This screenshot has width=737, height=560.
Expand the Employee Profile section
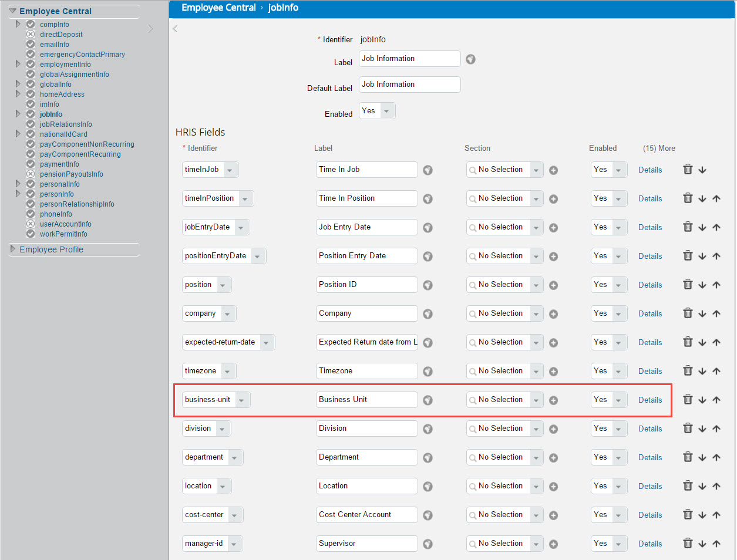(x=12, y=249)
